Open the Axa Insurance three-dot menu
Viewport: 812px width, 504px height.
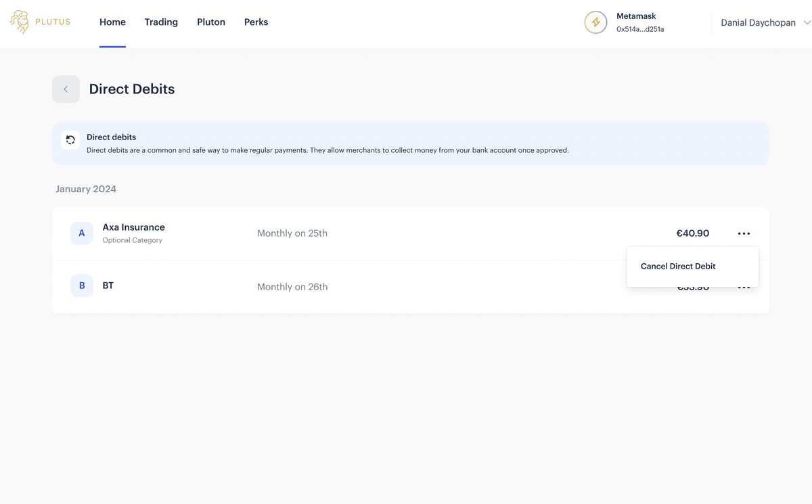tap(744, 233)
